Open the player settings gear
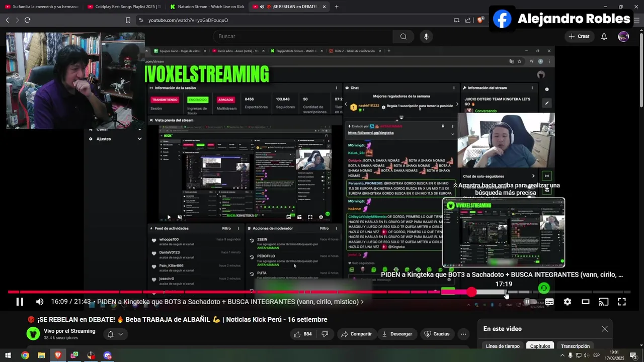 tap(568, 302)
